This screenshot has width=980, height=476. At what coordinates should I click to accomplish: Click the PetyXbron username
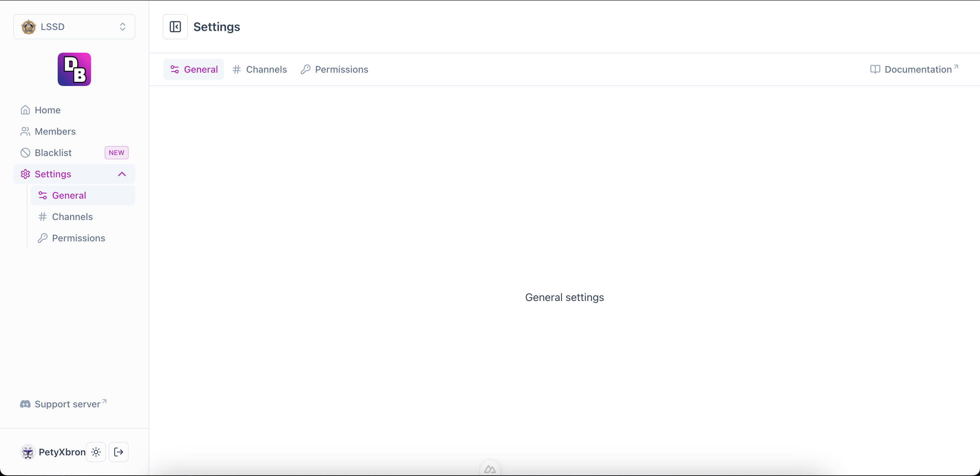pyautogui.click(x=62, y=452)
